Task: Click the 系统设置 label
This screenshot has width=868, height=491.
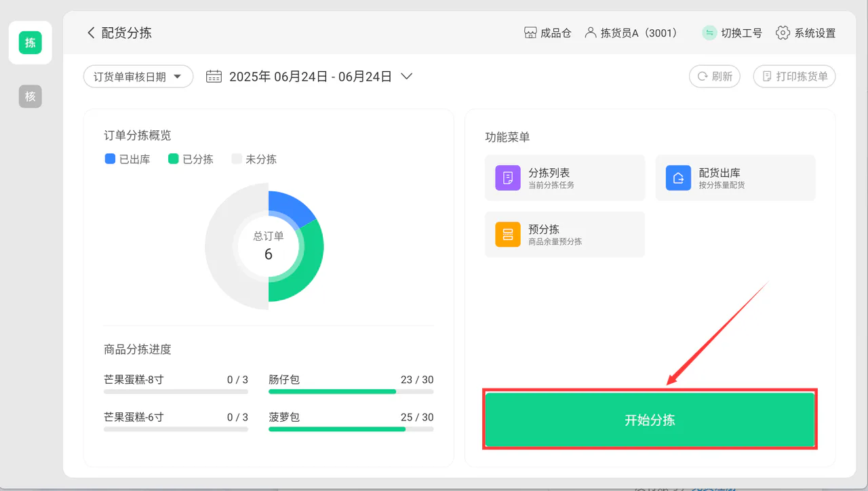Action: point(815,33)
